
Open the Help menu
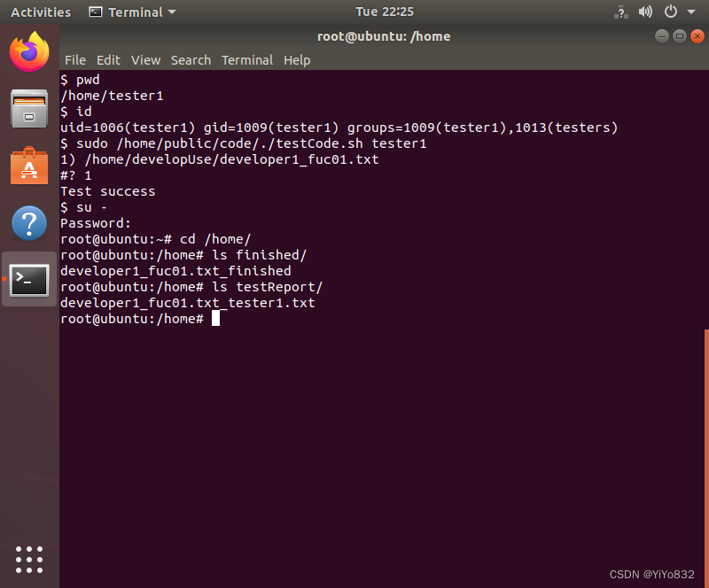point(297,60)
